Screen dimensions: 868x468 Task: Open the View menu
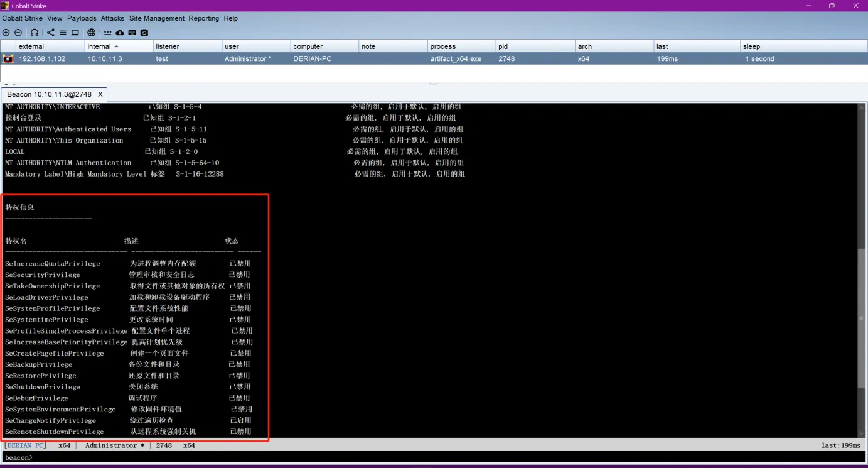pos(55,18)
